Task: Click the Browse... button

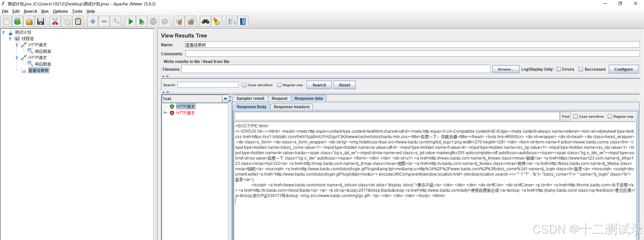Action: (x=506, y=69)
